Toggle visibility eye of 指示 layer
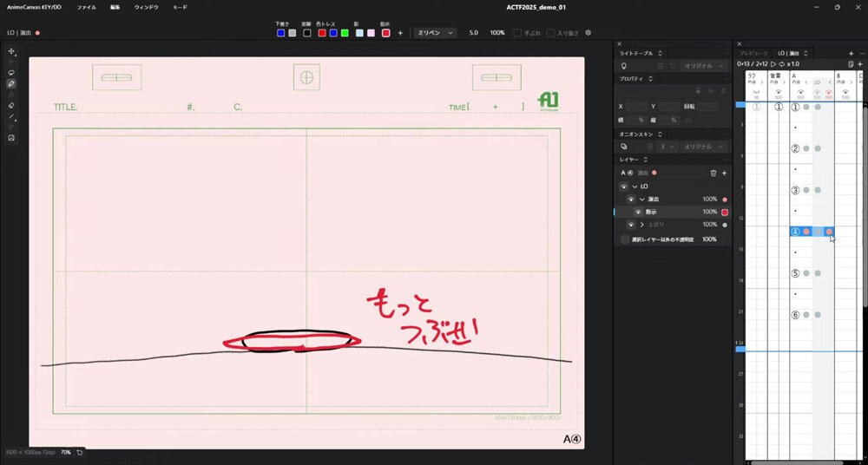 pos(638,212)
